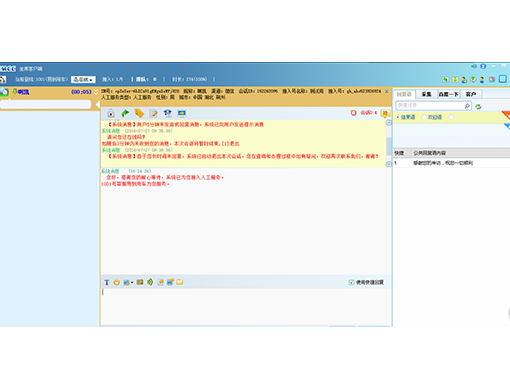Viewport: 510px width, 390px height.
Task: Click the blue monitor screen icon
Action: click(x=182, y=113)
